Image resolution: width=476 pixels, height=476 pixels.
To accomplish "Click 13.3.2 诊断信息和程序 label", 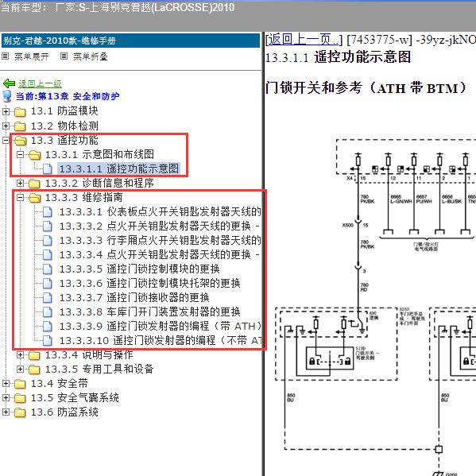I will click(99, 183).
